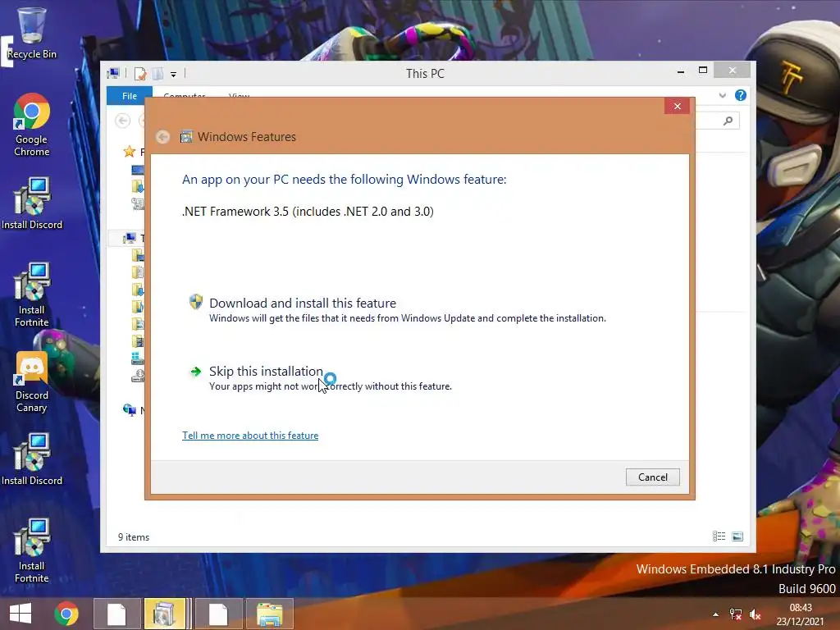This screenshot has width=840, height=630.
Task: Select Network icon in This PC sidebar
Action: tap(129, 410)
